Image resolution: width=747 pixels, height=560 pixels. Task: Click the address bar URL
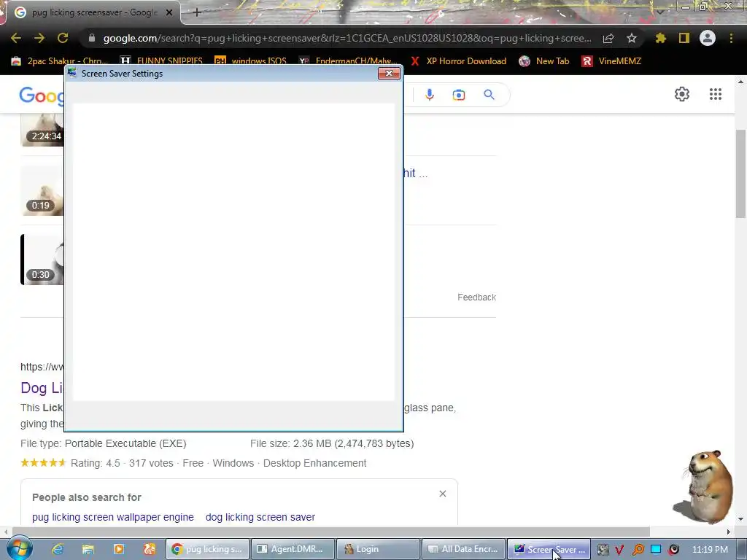pos(347,38)
